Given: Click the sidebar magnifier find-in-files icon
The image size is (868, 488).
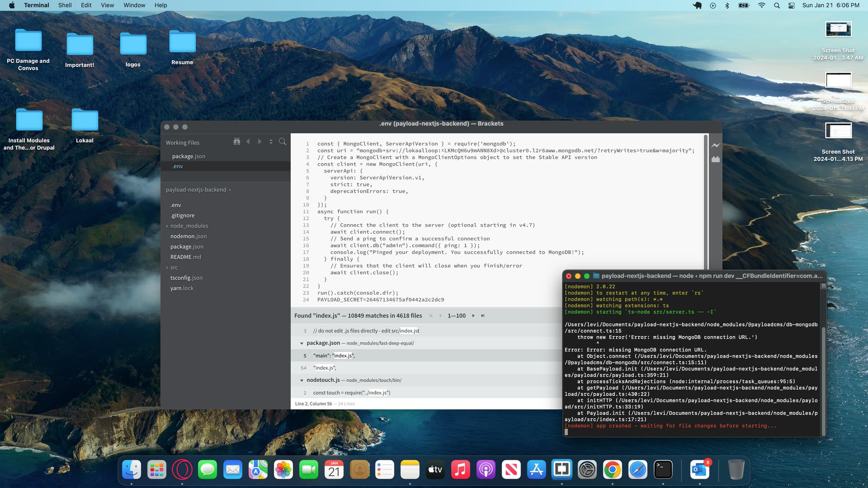Looking at the screenshot, I should coord(283,141).
